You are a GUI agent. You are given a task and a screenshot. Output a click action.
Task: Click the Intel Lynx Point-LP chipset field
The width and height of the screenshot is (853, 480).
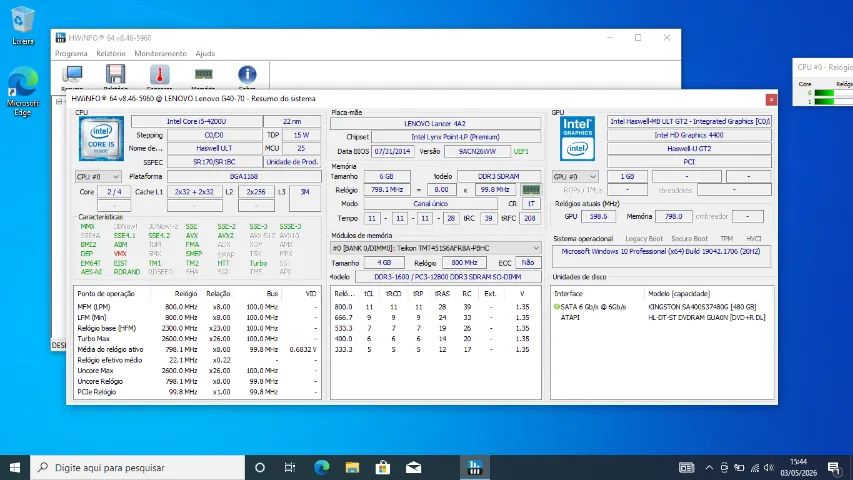click(456, 137)
